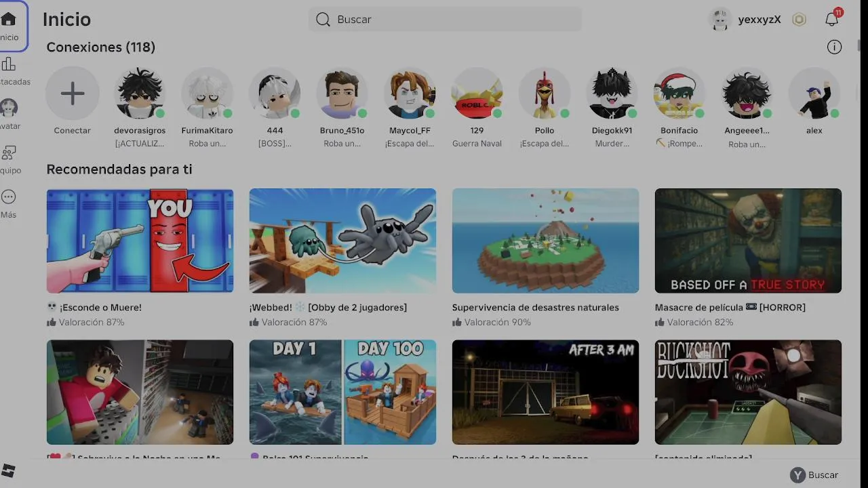
Task: Open Angeeee1 friend avatar
Action: 747,94
